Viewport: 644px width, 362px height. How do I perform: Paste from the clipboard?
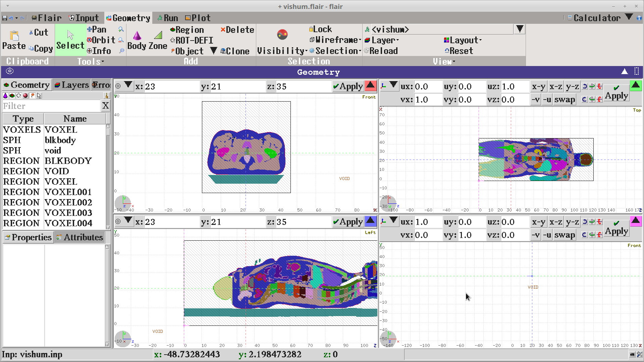(14, 40)
